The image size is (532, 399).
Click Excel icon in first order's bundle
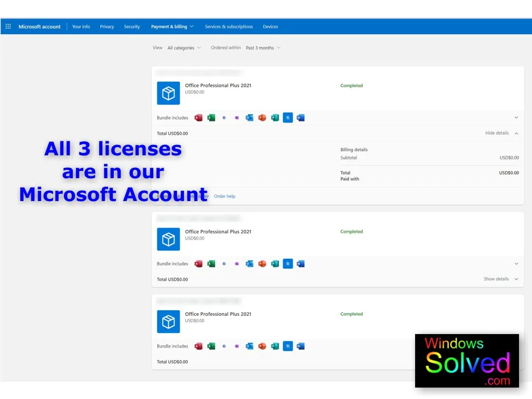tap(211, 118)
